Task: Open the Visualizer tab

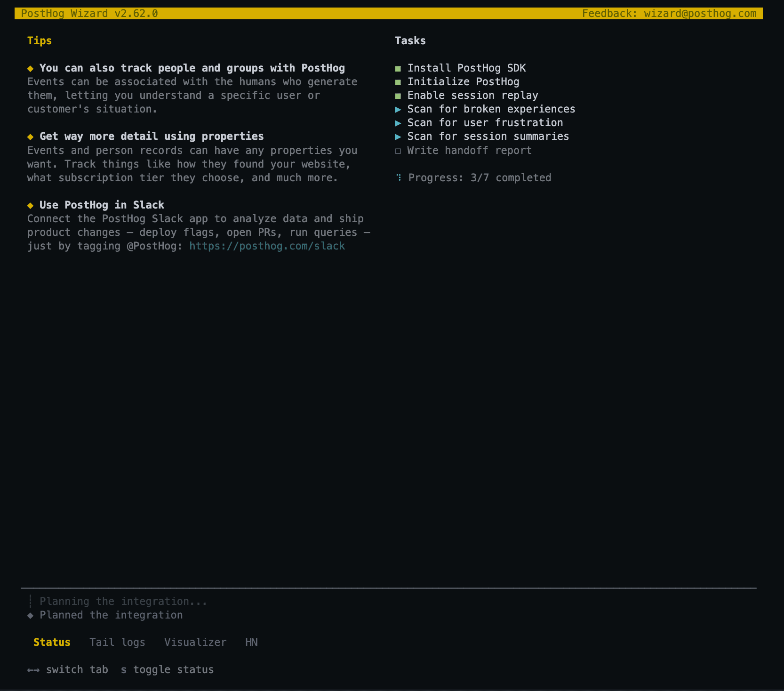Action: [x=195, y=642]
